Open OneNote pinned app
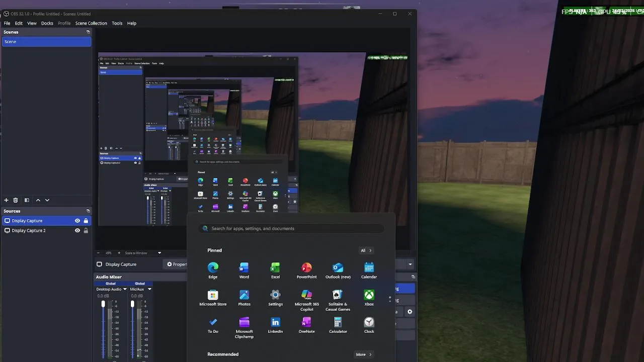The image size is (644, 362). pyautogui.click(x=306, y=325)
